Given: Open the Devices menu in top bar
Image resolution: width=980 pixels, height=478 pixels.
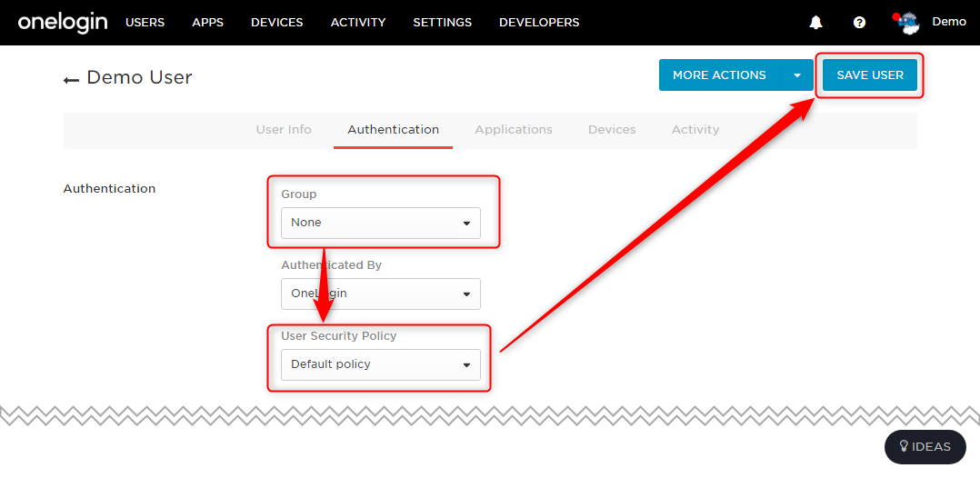Looking at the screenshot, I should [x=277, y=23].
